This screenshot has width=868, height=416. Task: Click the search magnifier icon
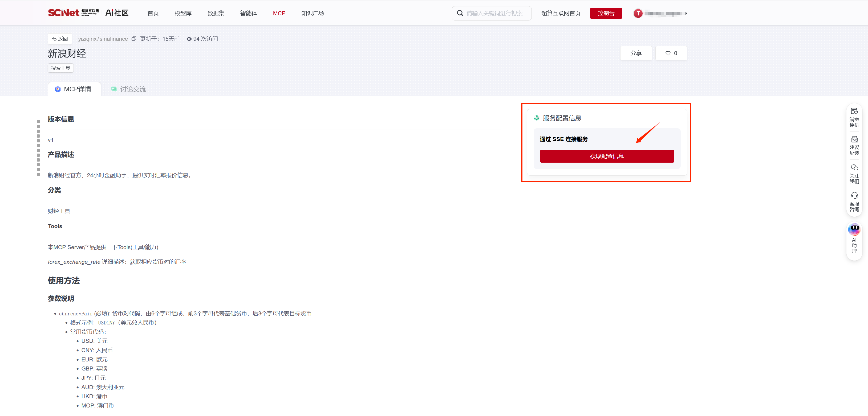[x=460, y=13]
